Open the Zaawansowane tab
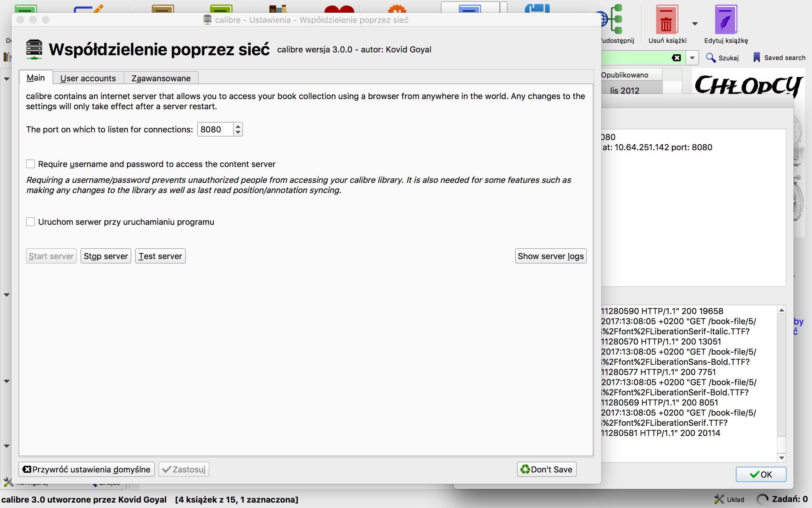This screenshot has height=508, width=812. [161, 78]
